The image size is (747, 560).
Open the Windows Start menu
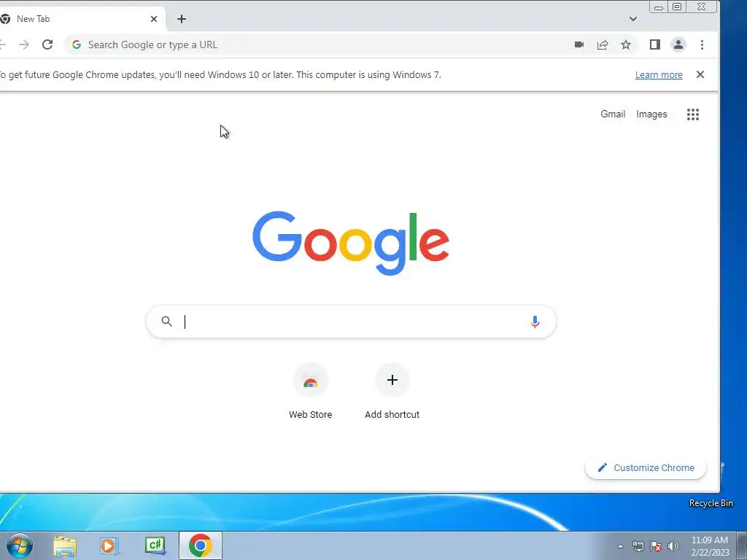[x=19, y=545]
